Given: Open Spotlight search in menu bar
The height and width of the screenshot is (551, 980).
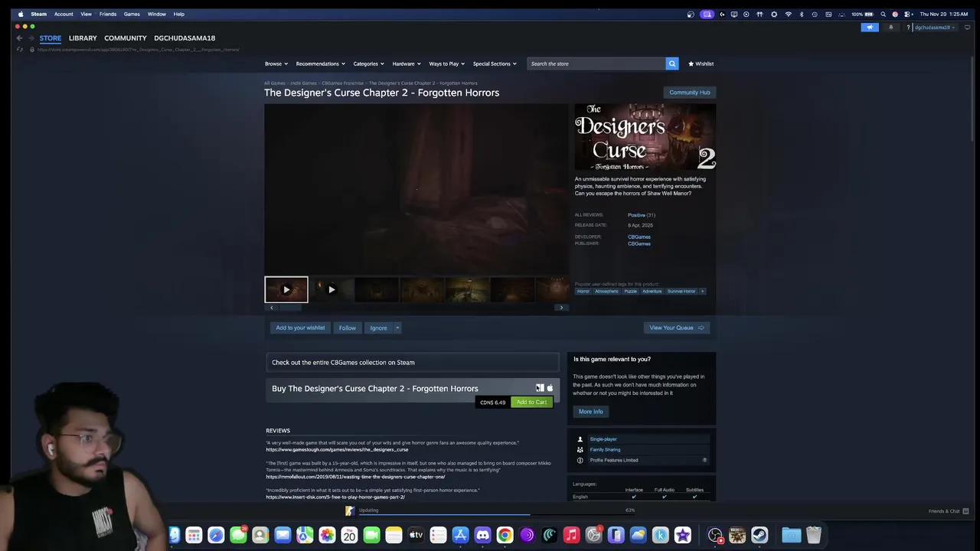Looking at the screenshot, I should [883, 14].
